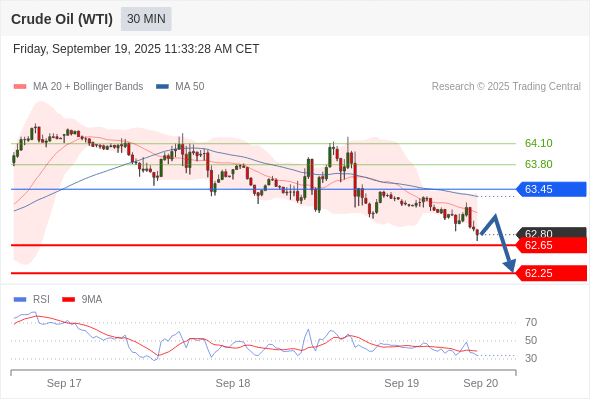Click the 30 MIN timeframe button

click(x=146, y=19)
